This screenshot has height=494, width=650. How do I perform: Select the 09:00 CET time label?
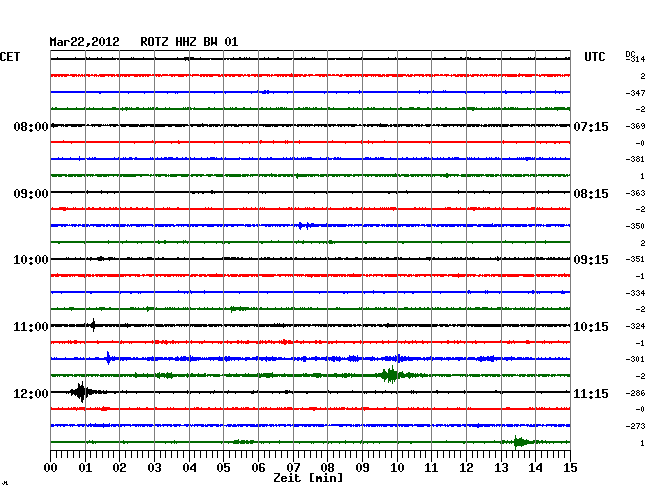coord(31,194)
